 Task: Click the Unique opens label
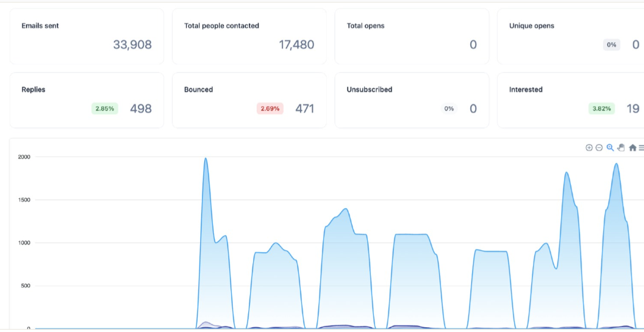pyautogui.click(x=531, y=26)
